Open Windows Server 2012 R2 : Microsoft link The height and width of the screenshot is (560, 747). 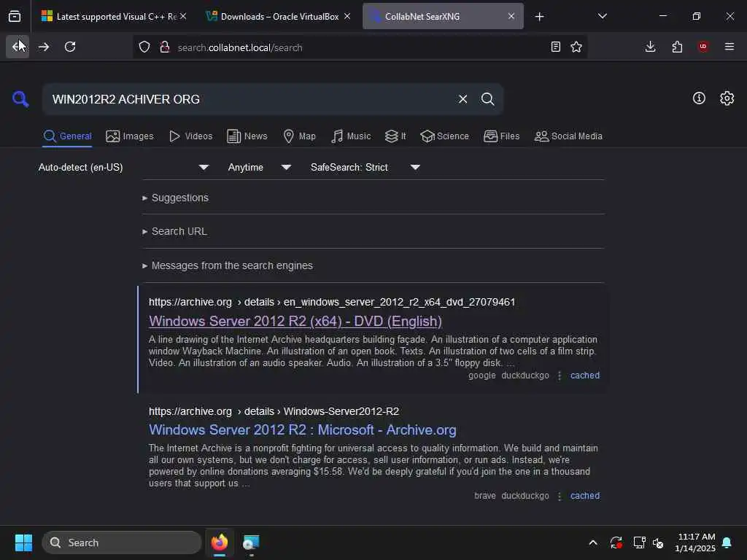pos(303,430)
